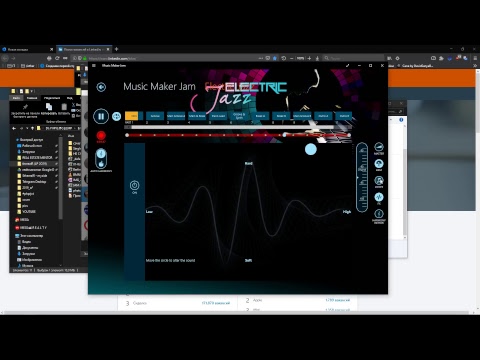Image resolution: width=480 pixels, height=360 pixels.
Task: Click blue info icon in right background window
Action: tap(401, 120)
